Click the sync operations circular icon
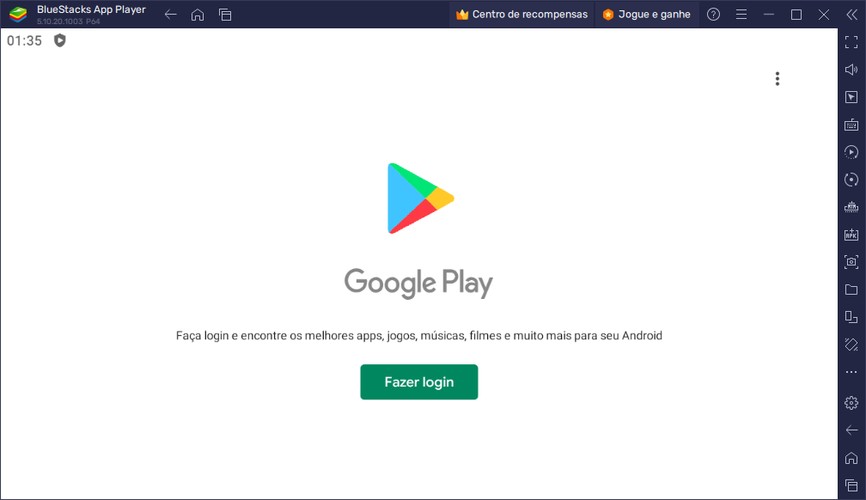This screenshot has height=500, width=866. point(851,180)
